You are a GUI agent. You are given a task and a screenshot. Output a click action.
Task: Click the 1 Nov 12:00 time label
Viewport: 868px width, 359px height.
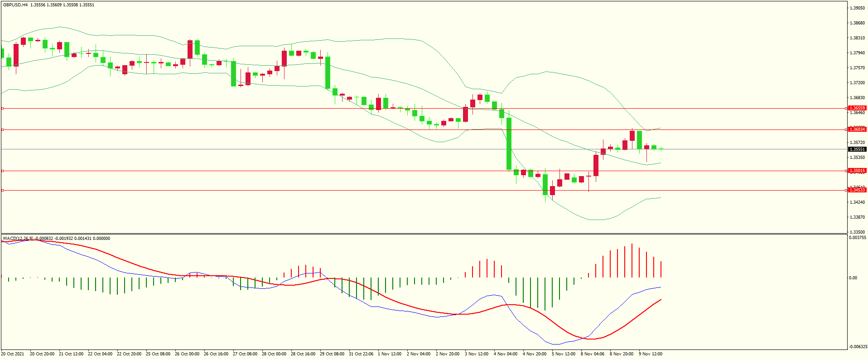tap(390, 354)
